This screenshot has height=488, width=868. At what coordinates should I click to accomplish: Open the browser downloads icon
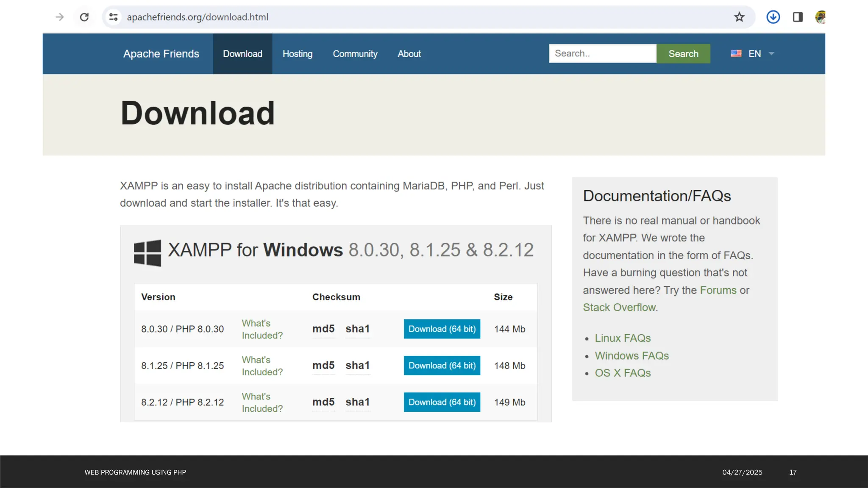point(773,17)
